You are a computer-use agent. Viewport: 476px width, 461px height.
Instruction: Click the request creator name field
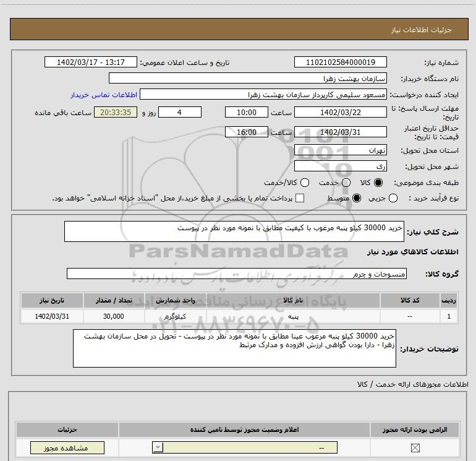pyautogui.click(x=263, y=94)
